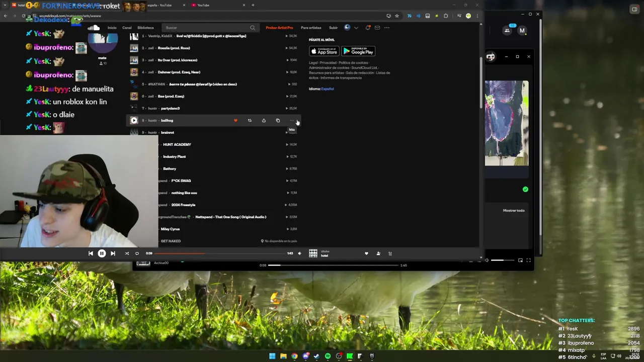Select track Dahmer (prod. Ezeq, Near)
The width and height of the screenshot is (644, 362).
click(x=179, y=72)
